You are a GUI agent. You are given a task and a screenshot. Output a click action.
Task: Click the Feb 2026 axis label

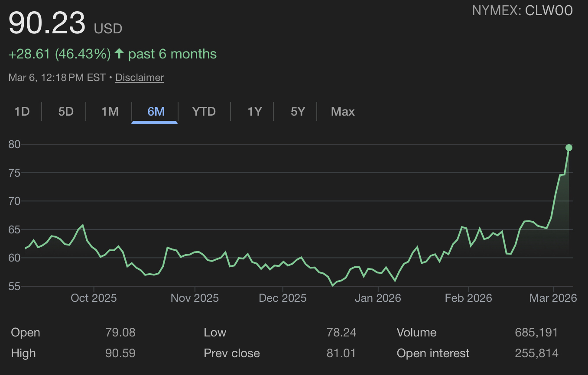pyautogui.click(x=468, y=298)
